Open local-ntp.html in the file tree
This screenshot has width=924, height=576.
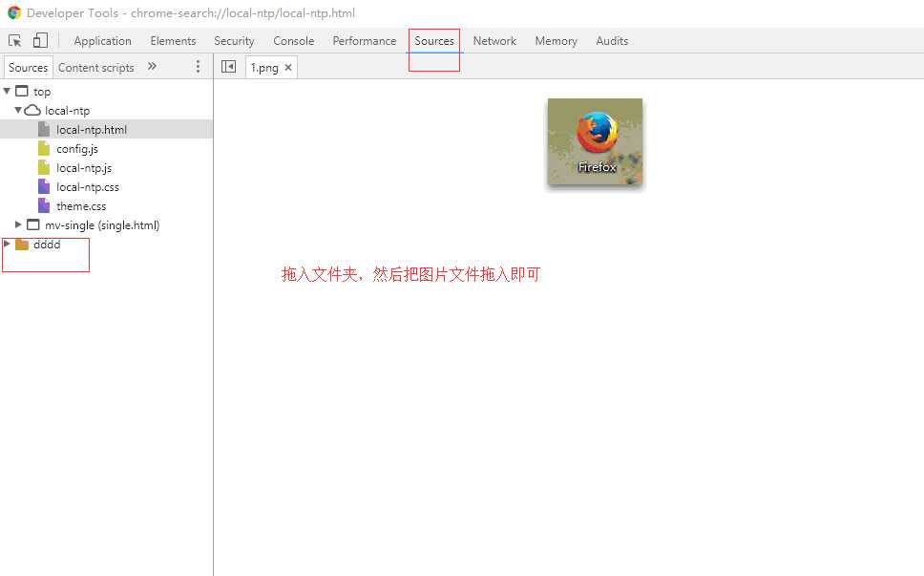[106, 129]
